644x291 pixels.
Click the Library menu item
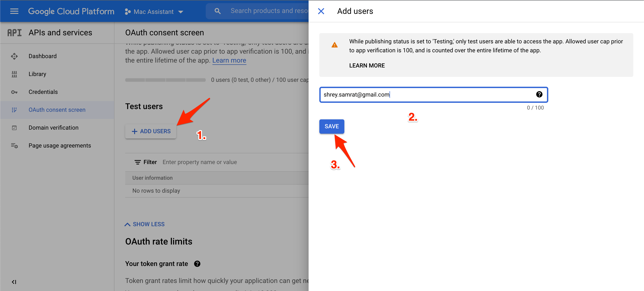click(x=37, y=74)
